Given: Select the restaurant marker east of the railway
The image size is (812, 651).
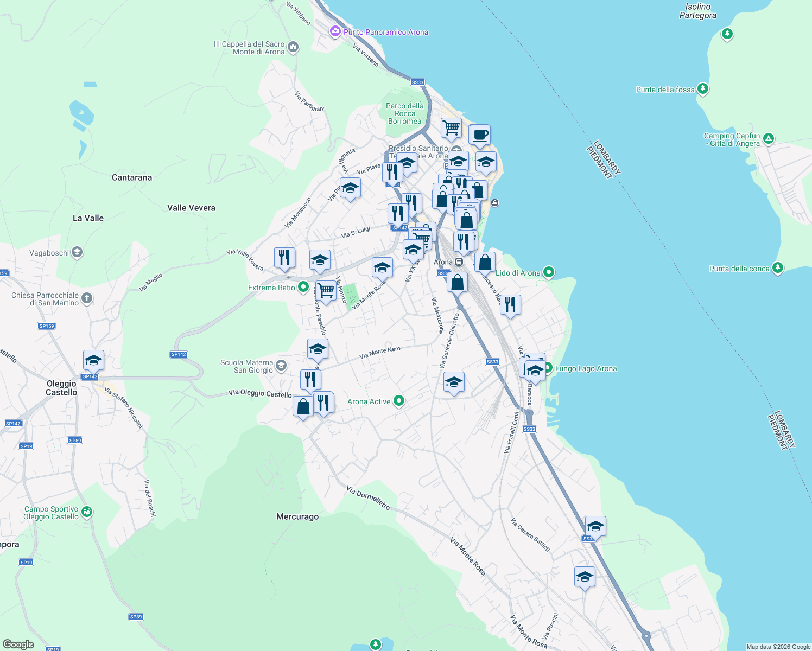Looking at the screenshot, I should pyautogui.click(x=510, y=305).
